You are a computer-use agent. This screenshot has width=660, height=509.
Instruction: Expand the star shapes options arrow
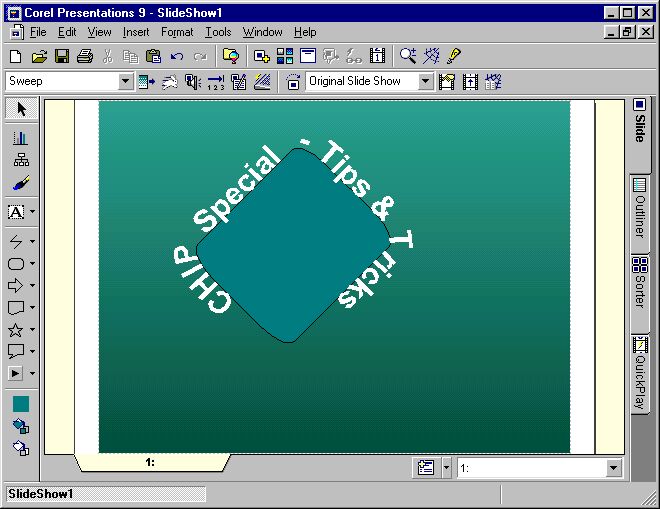point(32,330)
